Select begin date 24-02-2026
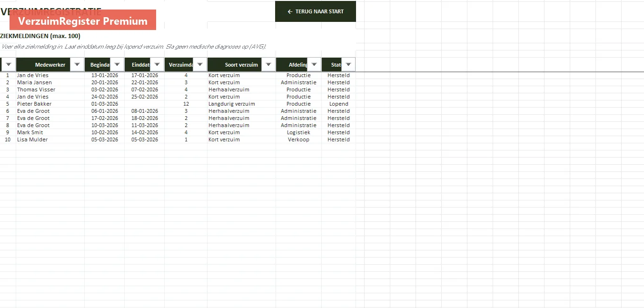 pos(105,97)
